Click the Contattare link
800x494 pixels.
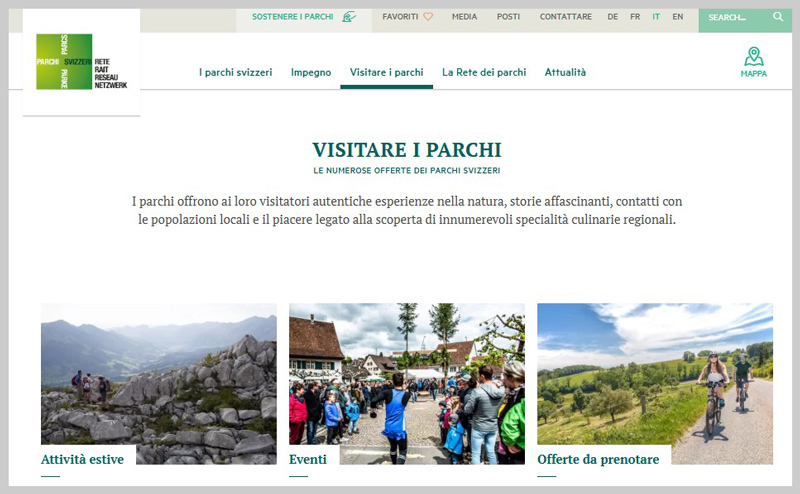566,17
